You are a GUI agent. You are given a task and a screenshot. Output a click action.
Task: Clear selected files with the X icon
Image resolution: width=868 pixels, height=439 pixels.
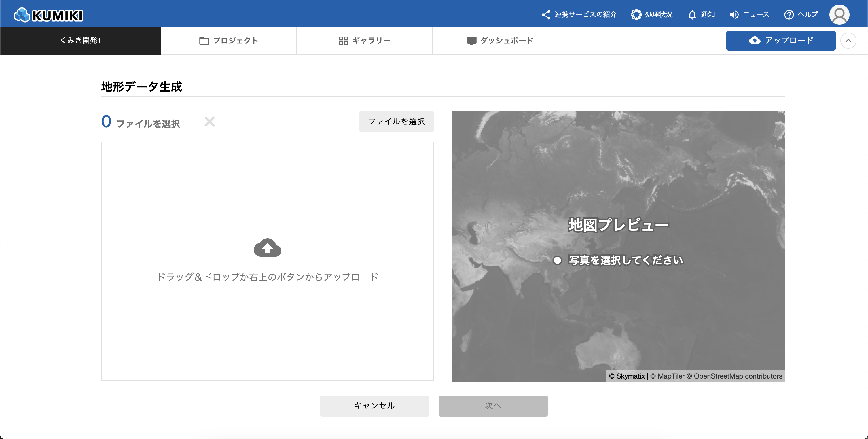[x=210, y=122]
